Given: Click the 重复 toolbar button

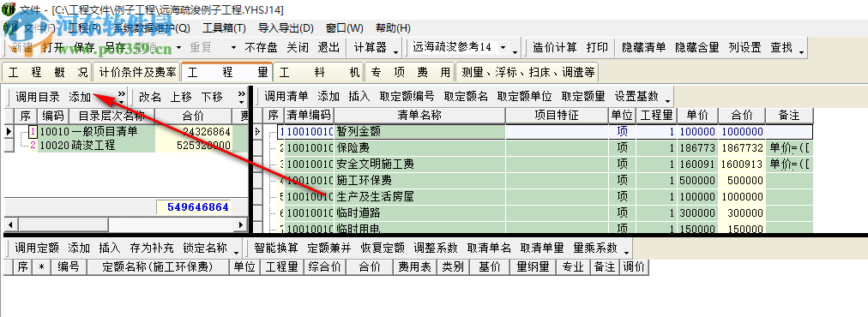Looking at the screenshot, I should tap(201, 48).
